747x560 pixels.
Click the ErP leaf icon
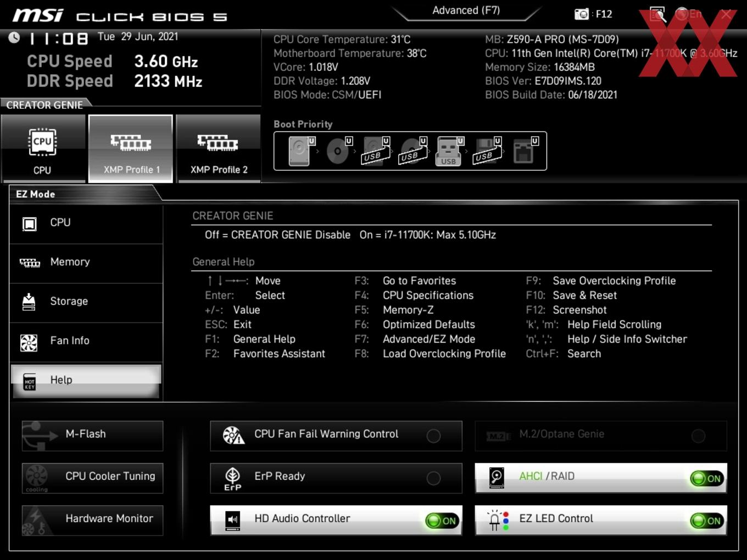click(233, 478)
